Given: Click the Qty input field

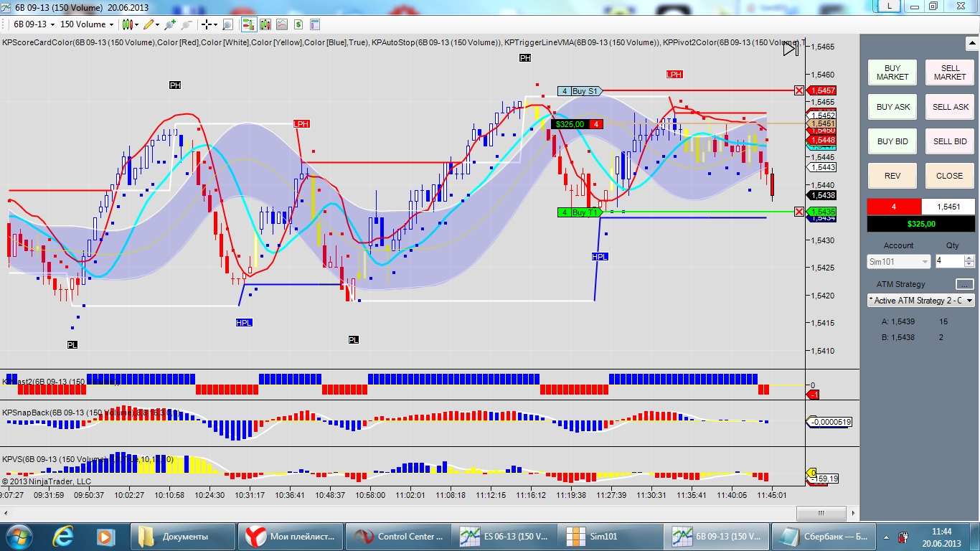Looking at the screenshot, I should [x=950, y=262].
